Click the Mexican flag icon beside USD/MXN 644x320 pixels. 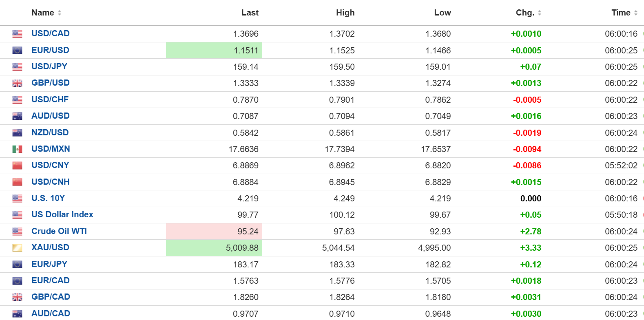(x=17, y=149)
